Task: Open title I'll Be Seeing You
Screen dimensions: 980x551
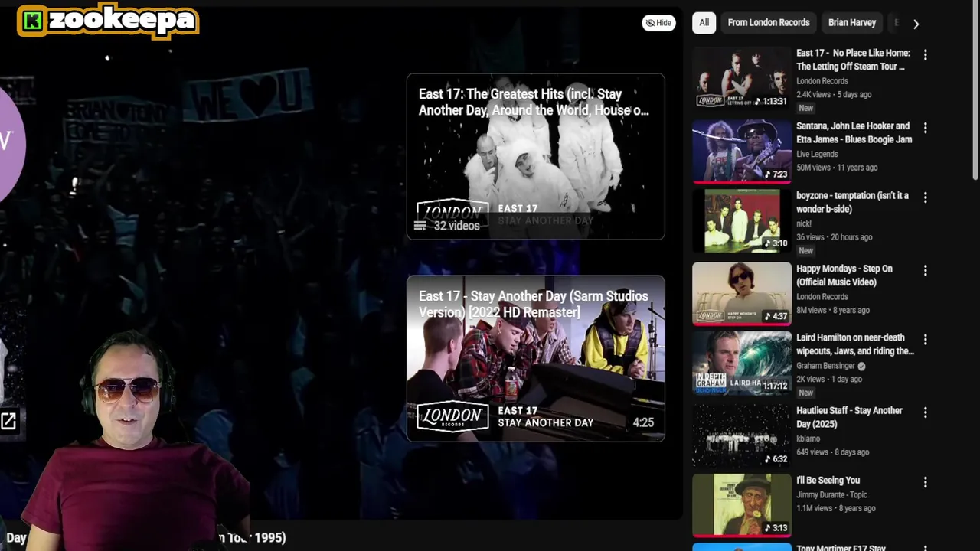Action: click(x=828, y=481)
